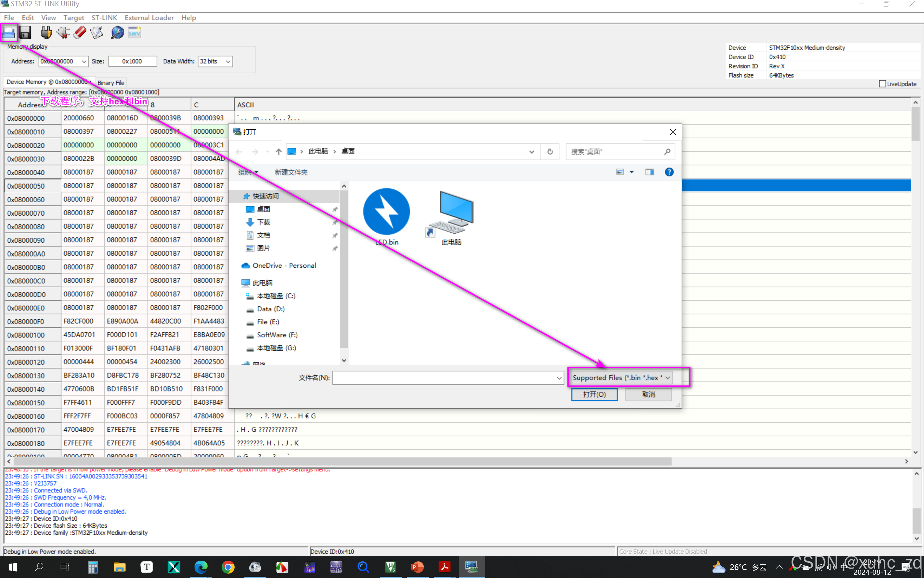The height and width of the screenshot is (578, 924).
Task: Click the Disconnect from target icon
Action: (63, 33)
